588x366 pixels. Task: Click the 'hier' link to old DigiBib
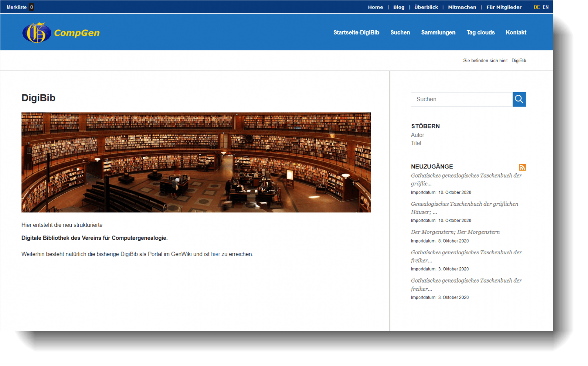click(216, 254)
